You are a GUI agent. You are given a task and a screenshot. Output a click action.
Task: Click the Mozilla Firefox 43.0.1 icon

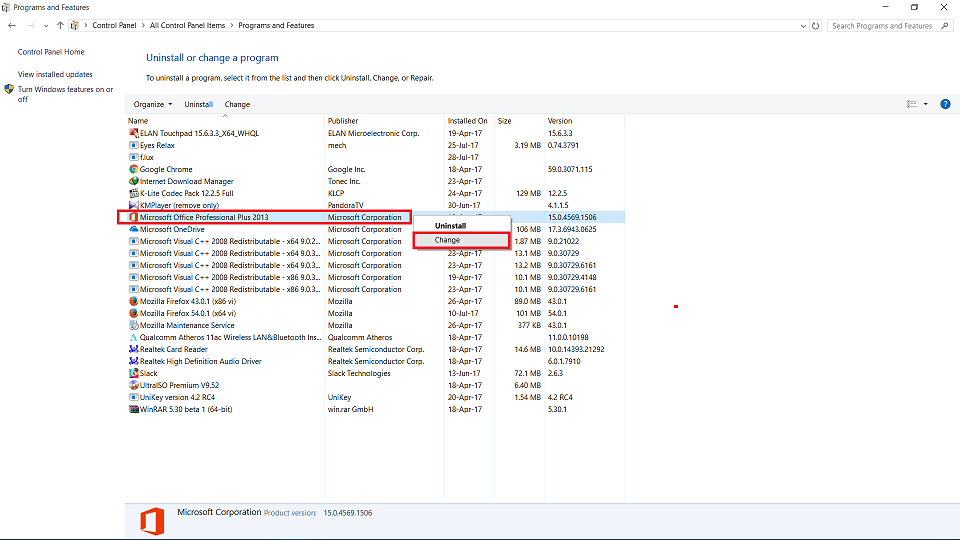(133, 301)
